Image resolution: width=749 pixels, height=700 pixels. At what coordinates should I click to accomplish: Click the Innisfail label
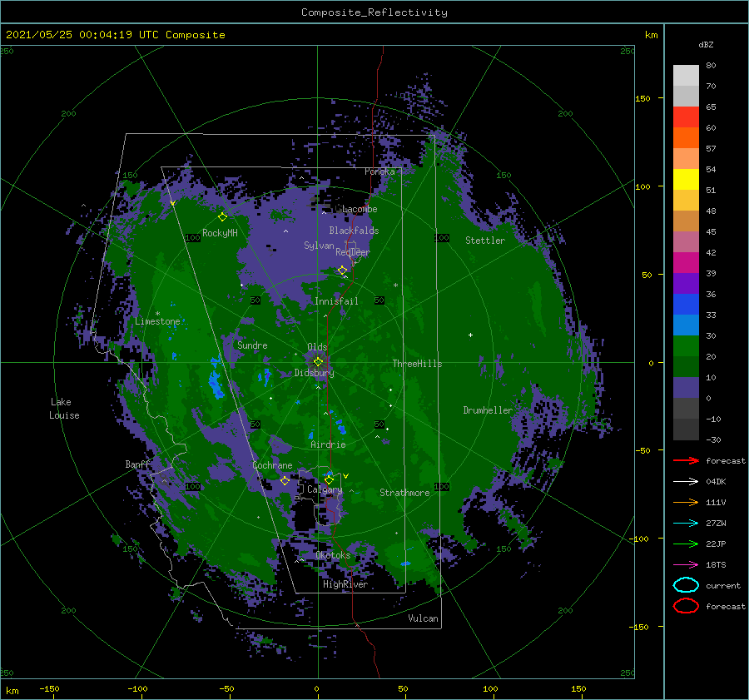(336, 301)
